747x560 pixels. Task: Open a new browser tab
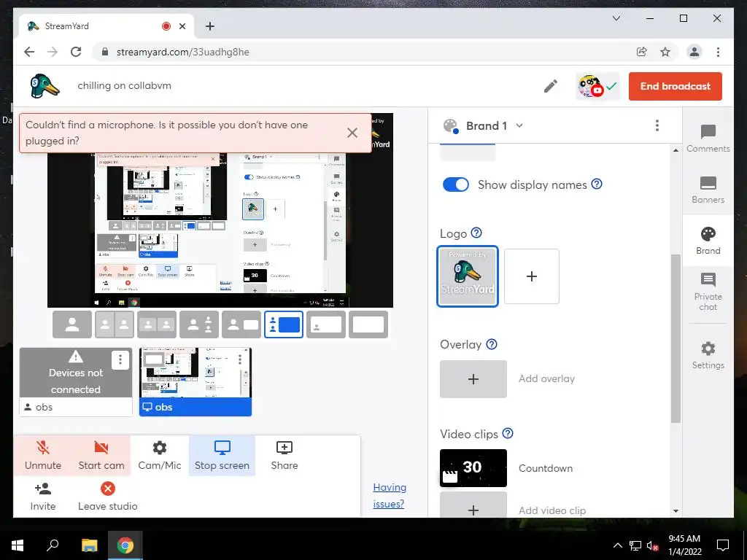point(210,26)
